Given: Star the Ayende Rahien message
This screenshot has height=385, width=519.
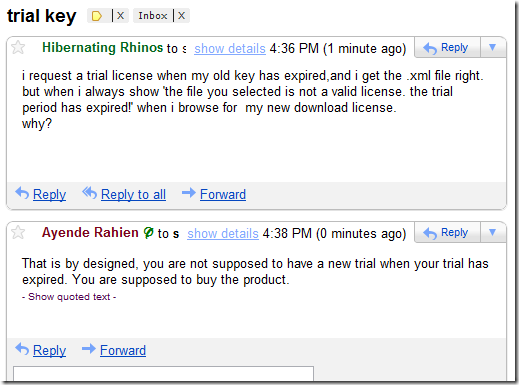Looking at the screenshot, I should [x=18, y=232].
